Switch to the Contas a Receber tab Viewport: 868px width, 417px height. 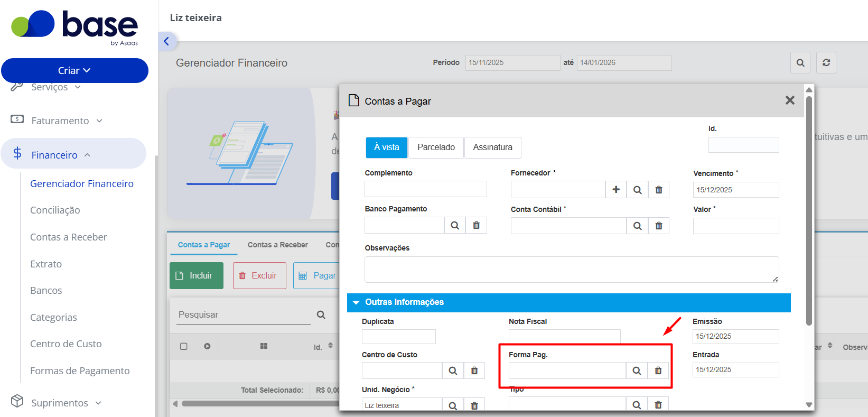tap(278, 245)
